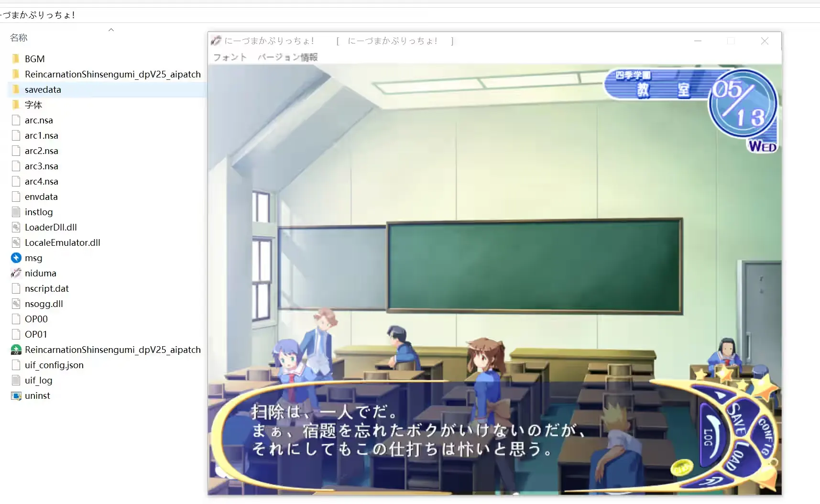
Task: Select the arc.nsa file icon
Action: [16, 120]
